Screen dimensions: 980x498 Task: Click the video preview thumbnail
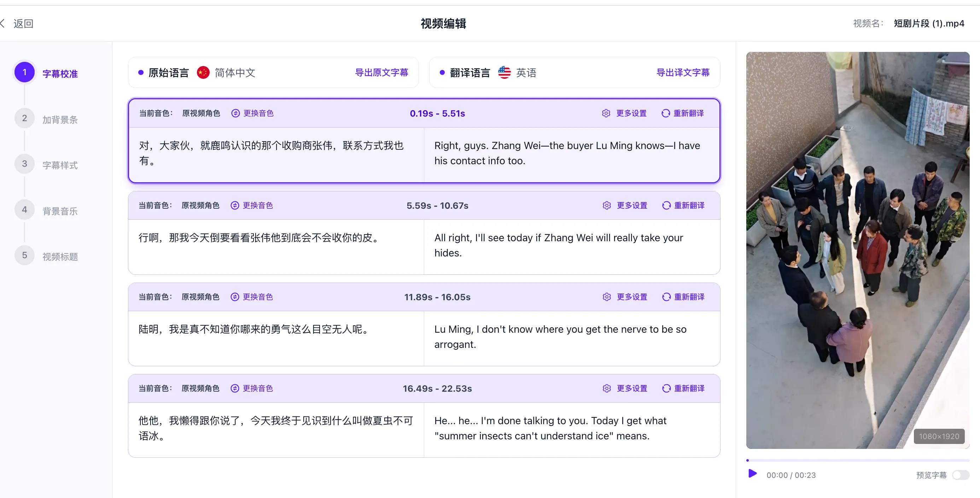pos(858,250)
